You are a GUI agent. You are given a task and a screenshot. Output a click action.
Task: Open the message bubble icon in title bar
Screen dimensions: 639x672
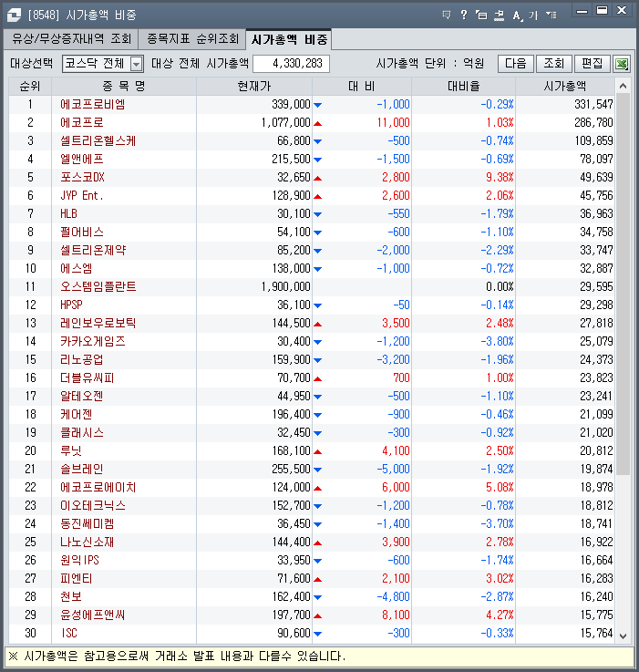pos(447,15)
